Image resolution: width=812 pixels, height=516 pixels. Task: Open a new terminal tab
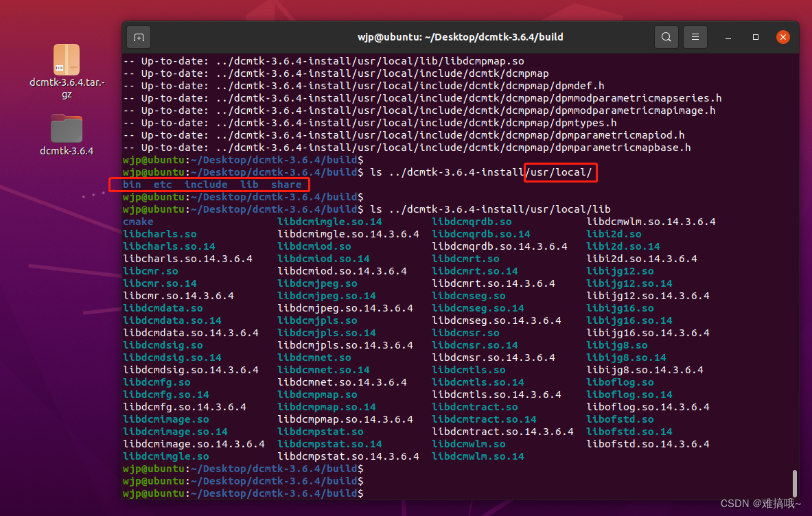139,37
